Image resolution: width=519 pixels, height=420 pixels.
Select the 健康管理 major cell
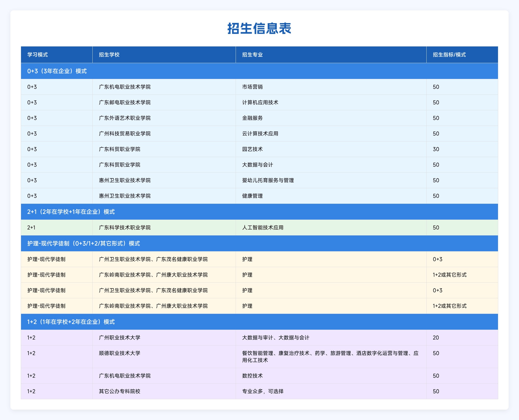pos(331,196)
